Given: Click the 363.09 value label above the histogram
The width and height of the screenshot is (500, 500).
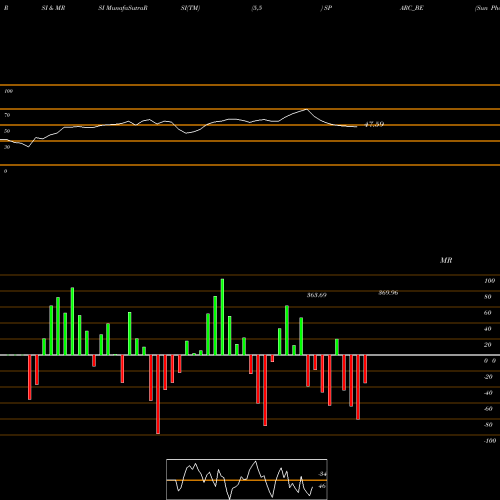Looking at the screenshot, I should (x=317, y=295).
